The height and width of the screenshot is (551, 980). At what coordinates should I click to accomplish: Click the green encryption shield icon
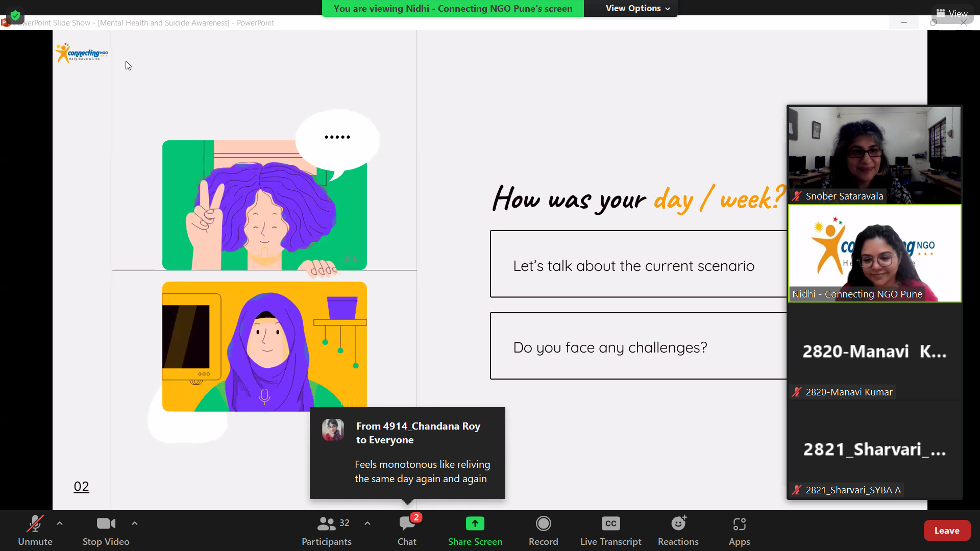click(15, 15)
